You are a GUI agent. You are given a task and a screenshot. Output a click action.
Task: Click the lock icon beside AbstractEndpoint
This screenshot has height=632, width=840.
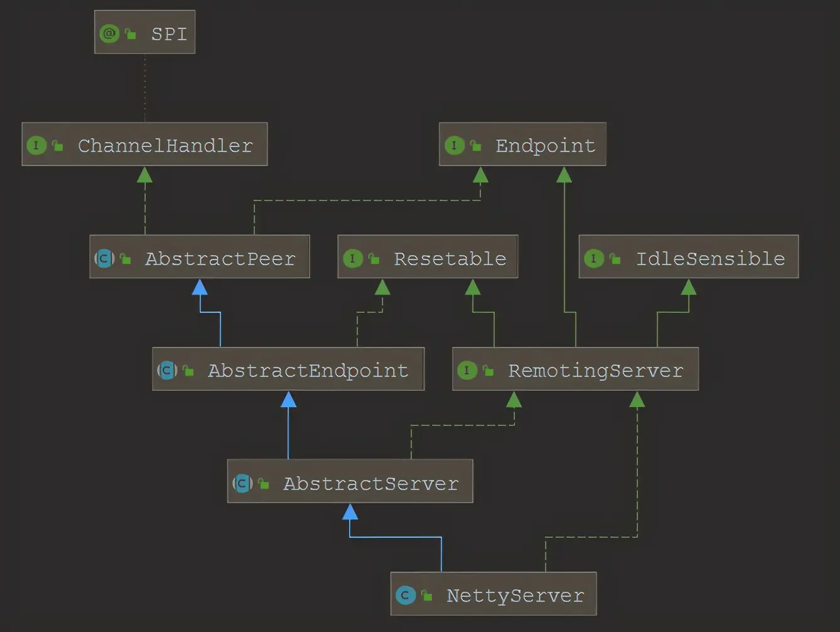click(x=188, y=371)
